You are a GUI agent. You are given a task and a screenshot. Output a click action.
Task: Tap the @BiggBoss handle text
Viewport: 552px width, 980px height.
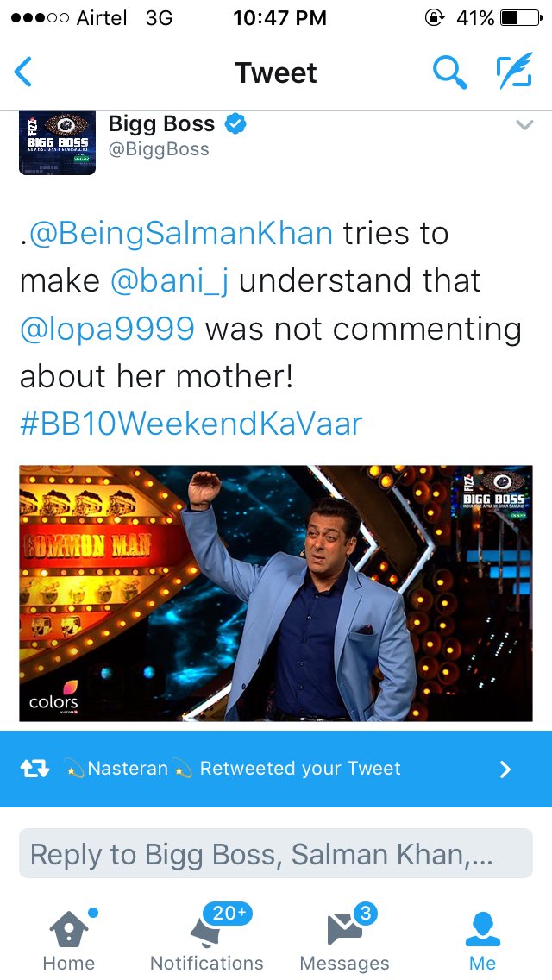click(159, 149)
